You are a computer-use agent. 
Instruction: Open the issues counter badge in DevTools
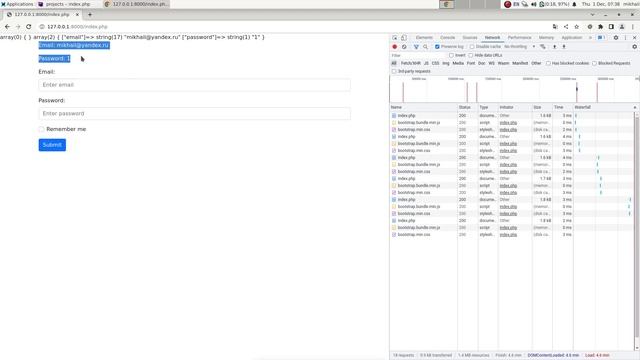601,38
